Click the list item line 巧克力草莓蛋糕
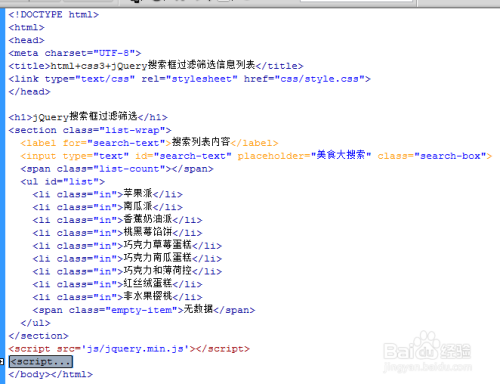This screenshot has width=500, height=384. [127, 245]
